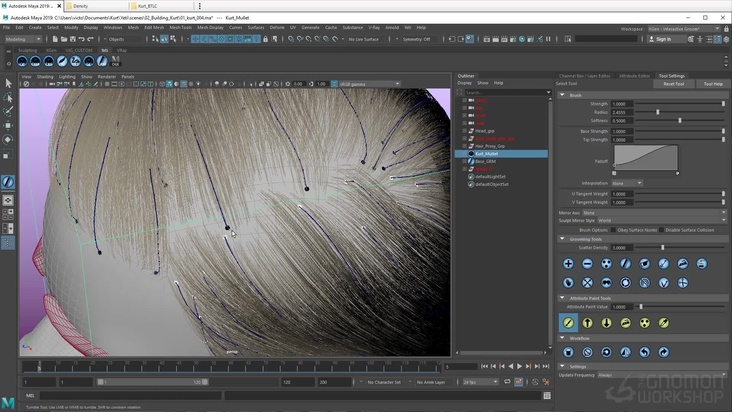This screenshot has width=732, height=412.
Task: Collapse the Brush section
Action: click(x=562, y=95)
